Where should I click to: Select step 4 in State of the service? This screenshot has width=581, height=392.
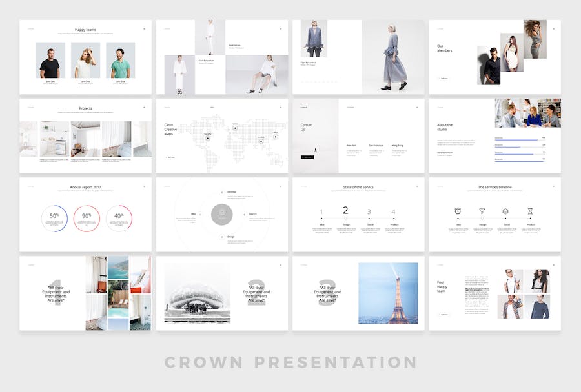pyautogui.click(x=393, y=211)
